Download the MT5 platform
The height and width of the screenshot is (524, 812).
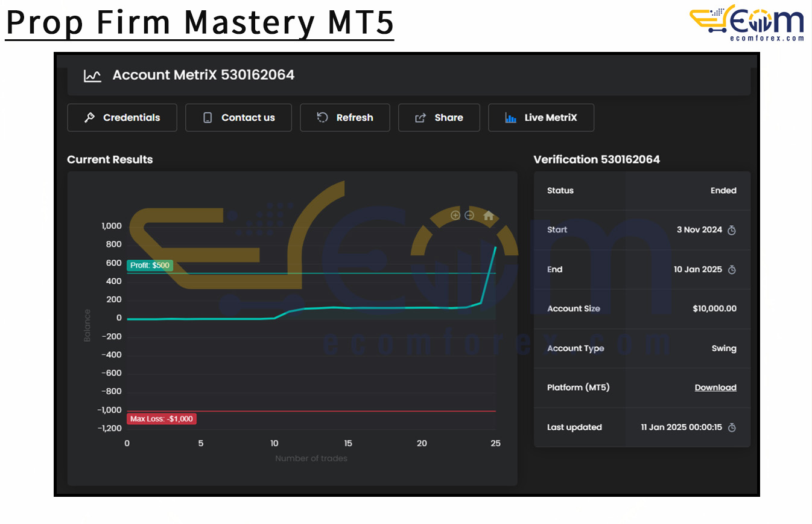tap(715, 388)
